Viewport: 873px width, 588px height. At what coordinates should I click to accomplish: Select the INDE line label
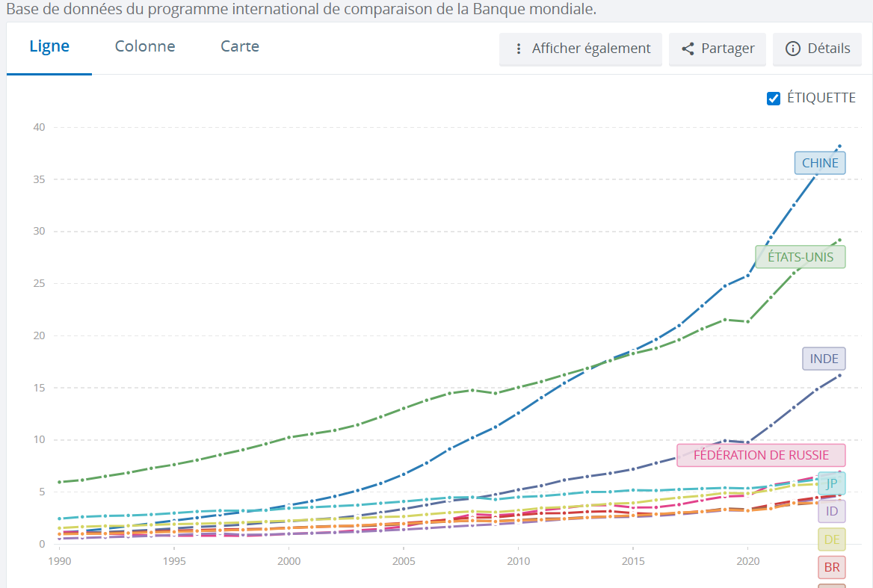tap(824, 359)
